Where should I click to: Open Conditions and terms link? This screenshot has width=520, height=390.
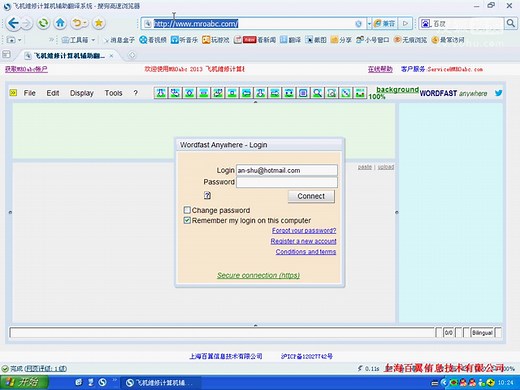coord(306,252)
